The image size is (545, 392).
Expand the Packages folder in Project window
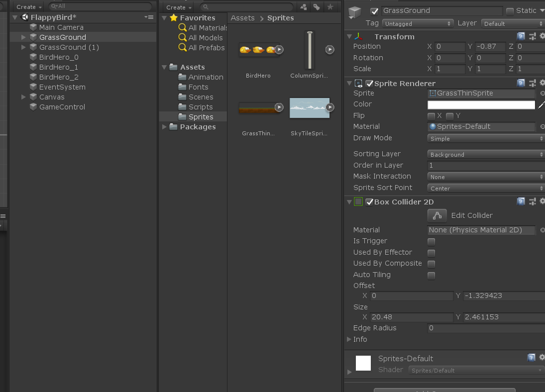point(165,127)
